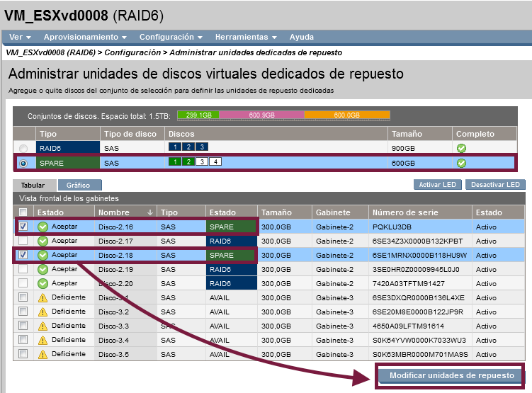The image size is (532, 393).
Task: Click green status icon for Disco-2.19
Action: coord(43,269)
